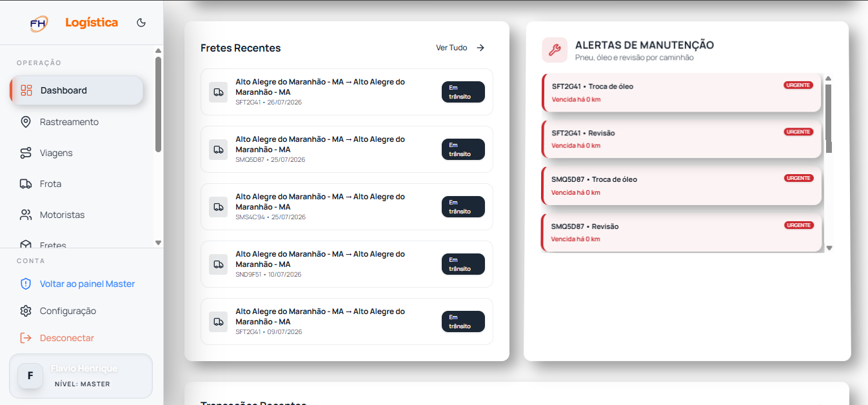
Task: Click the FH logo icon
Action: pyautogui.click(x=39, y=23)
